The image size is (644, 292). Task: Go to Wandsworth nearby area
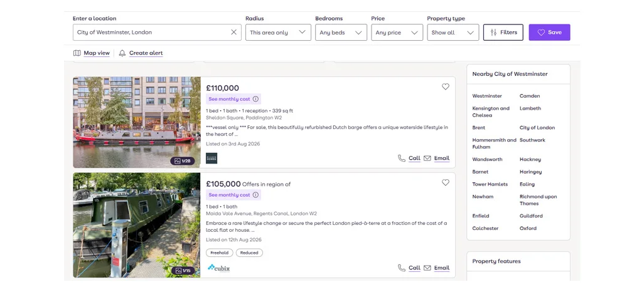(487, 159)
